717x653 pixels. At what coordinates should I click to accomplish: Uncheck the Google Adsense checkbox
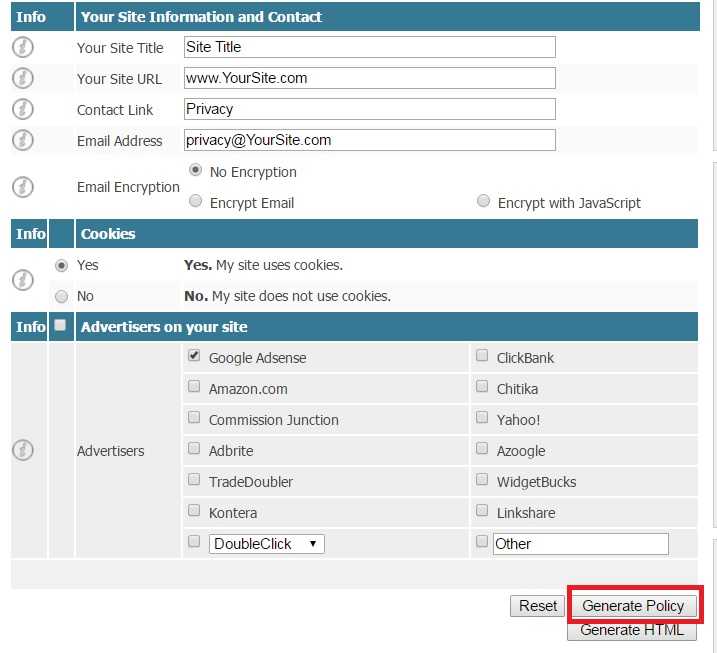point(195,356)
